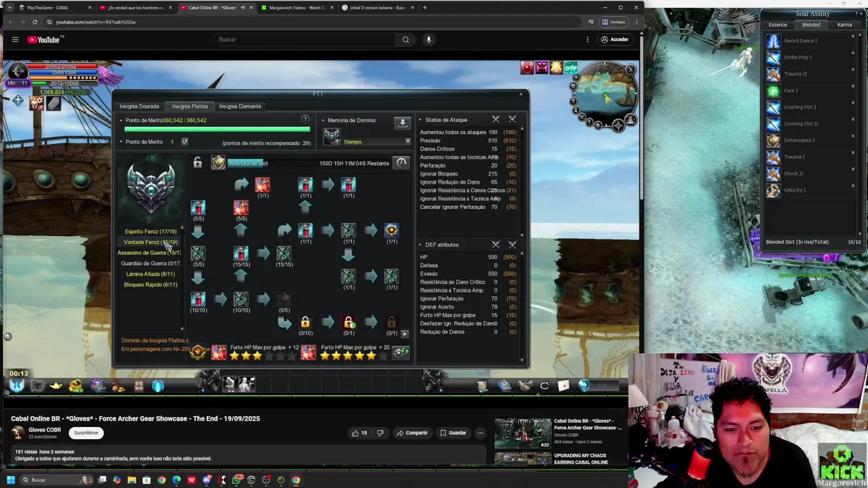Click Ponto de Mérito refresh icon
This screenshot has width=868, height=488.
tap(184, 142)
